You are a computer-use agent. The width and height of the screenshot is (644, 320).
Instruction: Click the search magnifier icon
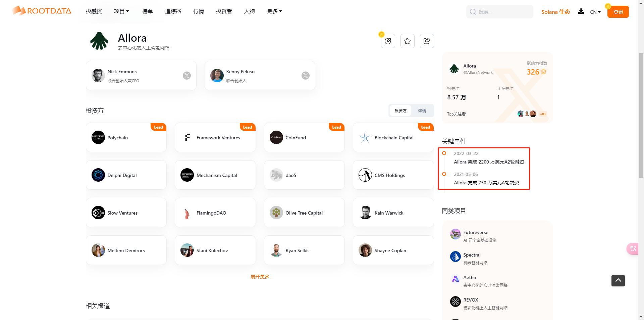pos(473,12)
